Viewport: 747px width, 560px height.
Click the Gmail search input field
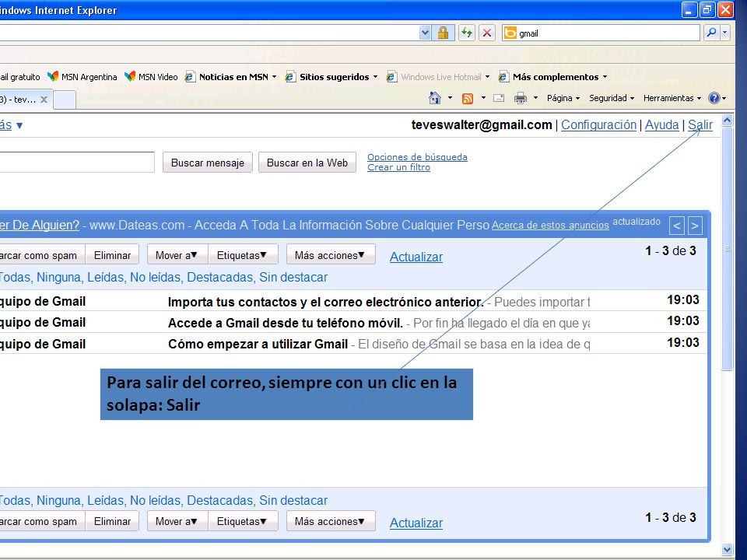[x=77, y=162]
